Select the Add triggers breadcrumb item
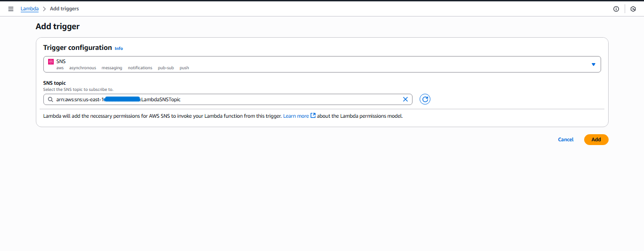Image resolution: width=644 pixels, height=251 pixels. pos(64,9)
